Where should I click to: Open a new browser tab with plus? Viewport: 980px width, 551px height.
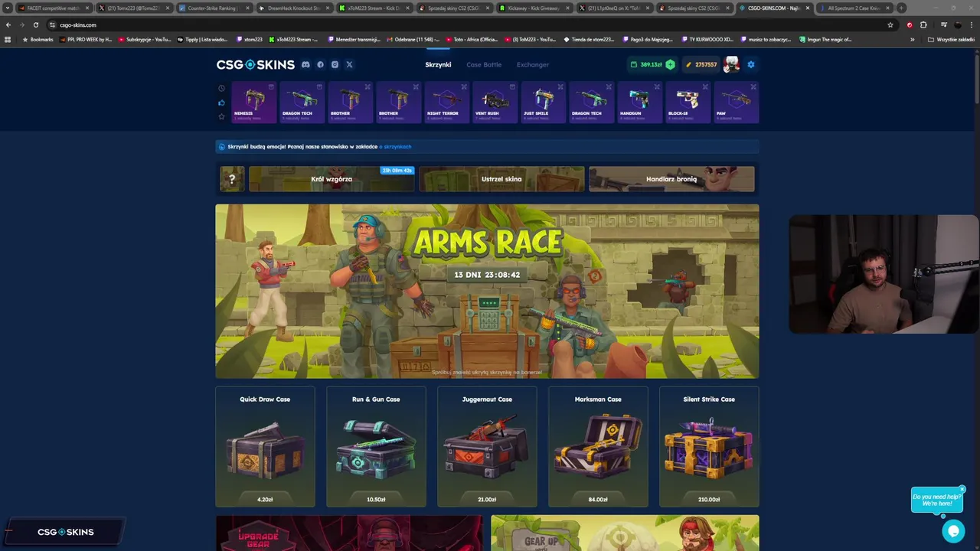[901, 8]
